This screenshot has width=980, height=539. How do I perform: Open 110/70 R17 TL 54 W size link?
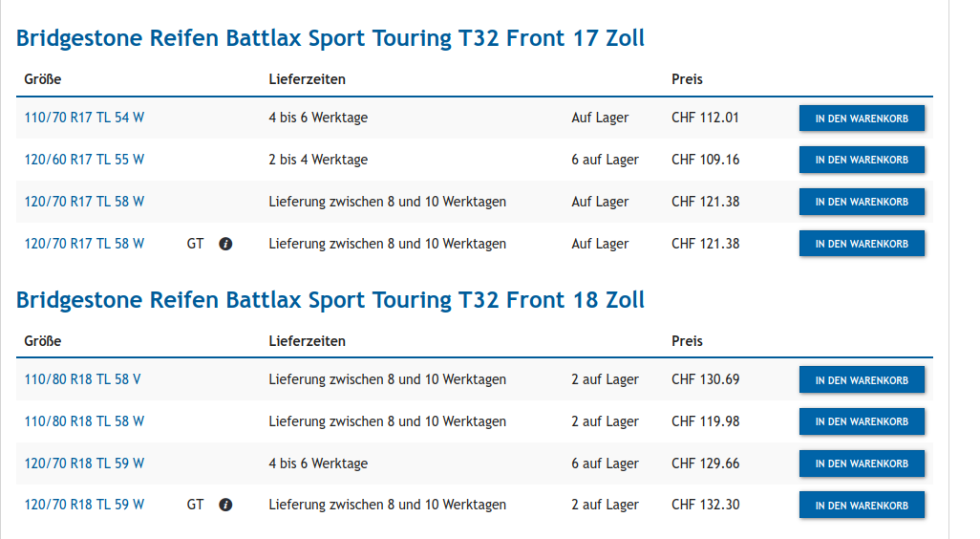point(84,118)
